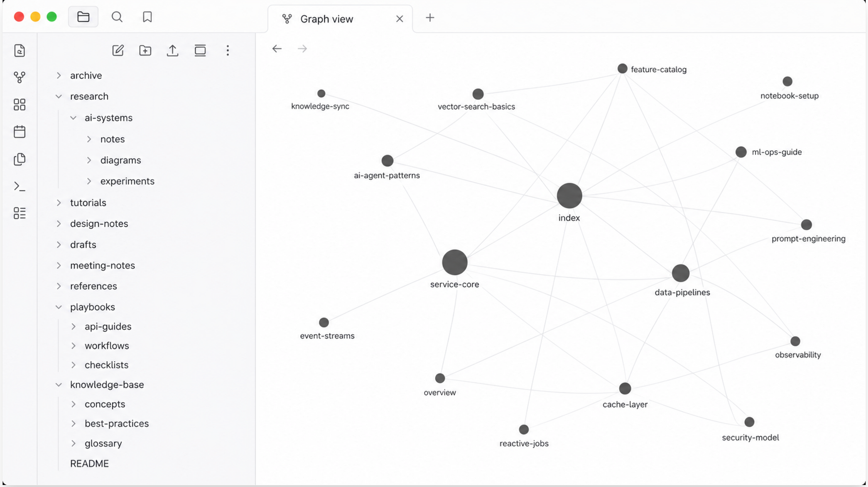This screenshot has height=487, width=868.
Task: Expand the archive folder
Action: tap(59, 75)
